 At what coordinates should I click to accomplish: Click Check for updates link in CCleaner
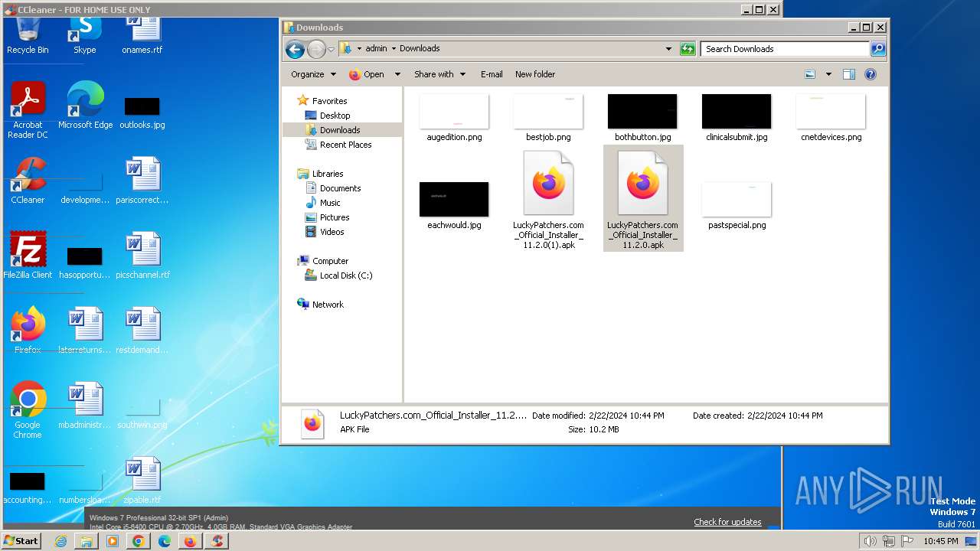[727, 522]
